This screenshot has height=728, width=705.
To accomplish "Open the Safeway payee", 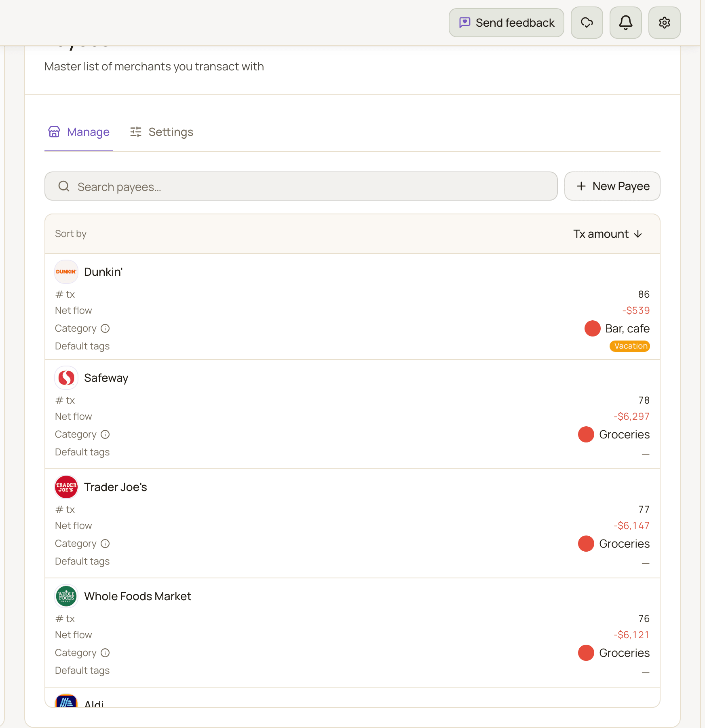I will click(x=106, y=378).
